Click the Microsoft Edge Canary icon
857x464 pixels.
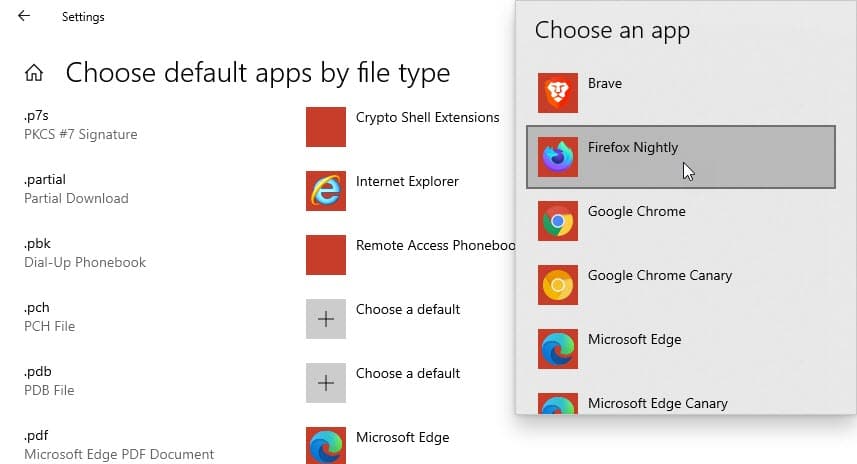557,404
